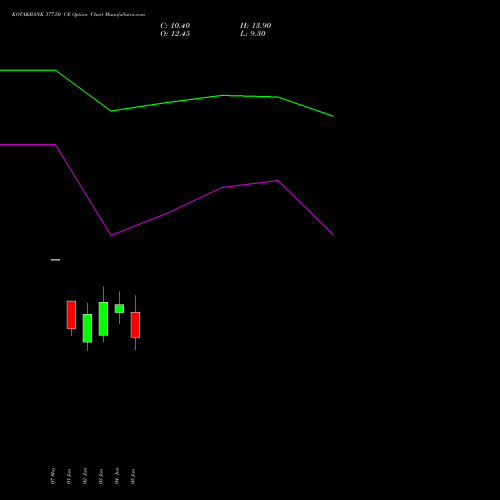Click the rightmost date axis label

click(133, 476)
